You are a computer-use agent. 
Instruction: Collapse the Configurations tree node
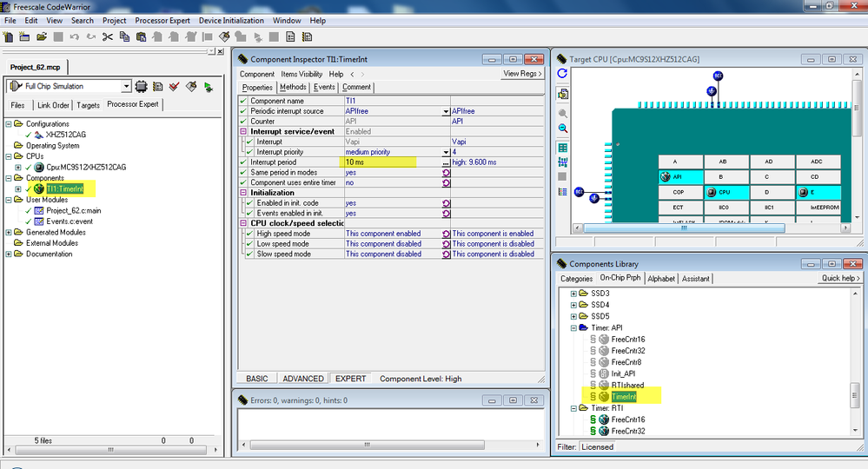pos(9,124)
